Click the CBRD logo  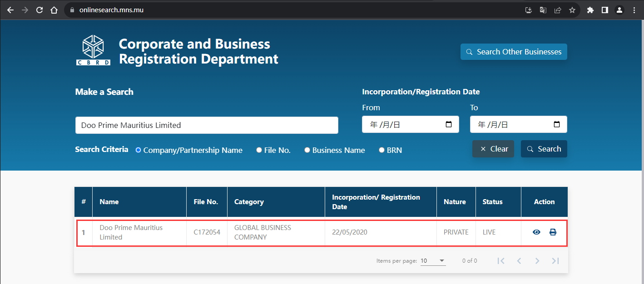(x=93, y=50)
